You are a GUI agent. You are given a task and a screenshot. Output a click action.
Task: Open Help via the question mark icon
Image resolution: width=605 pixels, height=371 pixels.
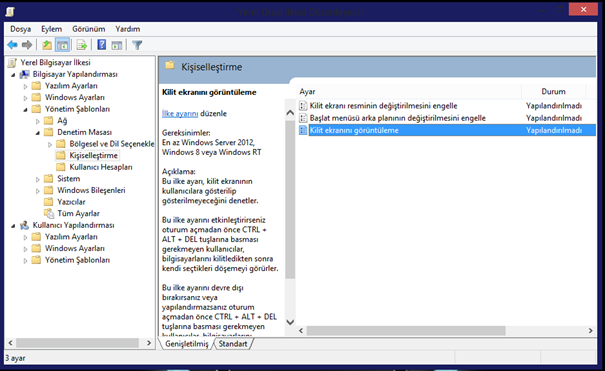[x=101, y=45]
